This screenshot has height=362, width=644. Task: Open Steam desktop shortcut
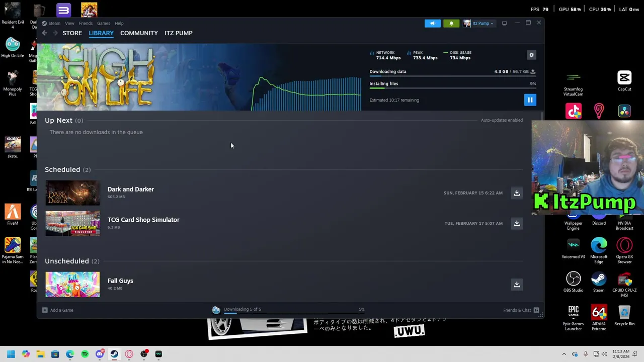[599, 282]
